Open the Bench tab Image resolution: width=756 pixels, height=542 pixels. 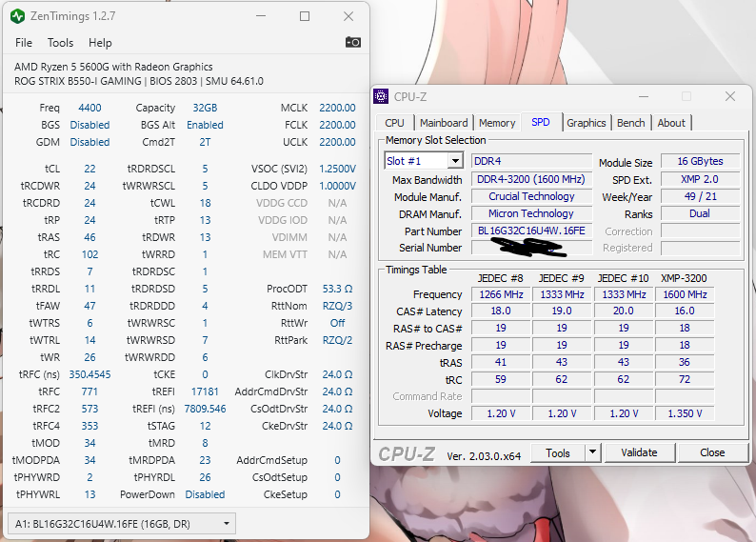(630, 123)
